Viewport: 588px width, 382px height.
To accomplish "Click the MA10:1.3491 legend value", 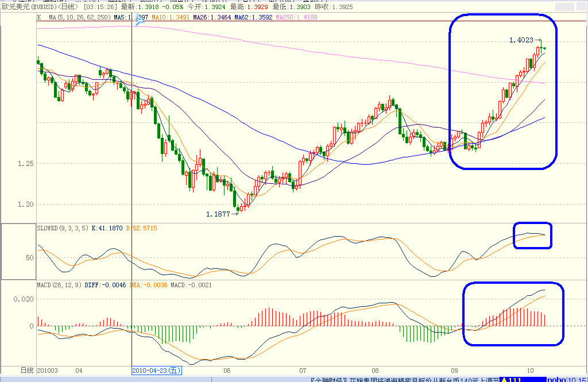I will tap(171, 17).
